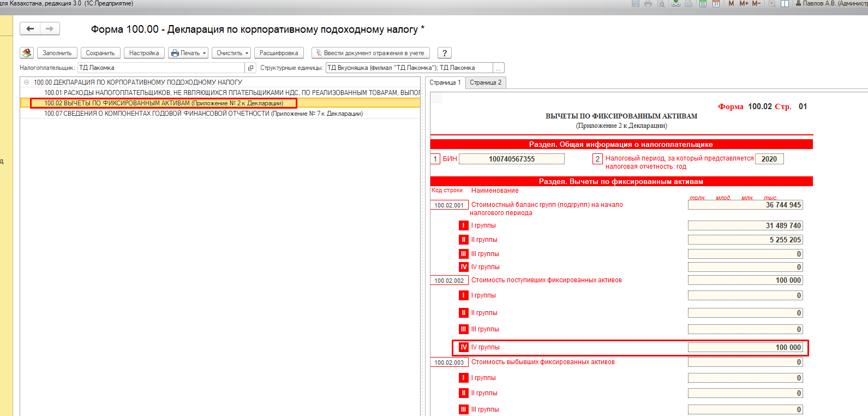Click the Налогоплательщик field ТД Лакомка
This screenshot has height=416, width=868.
161,68
